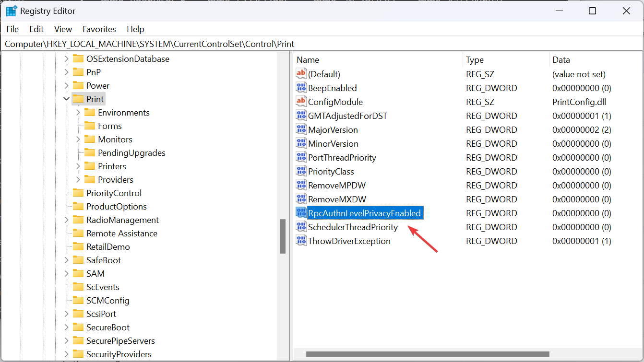Click the DWORD icon beside ThrowDriverException
The height and width of the screenshot is (362, 644).
(x=301, y=241)
